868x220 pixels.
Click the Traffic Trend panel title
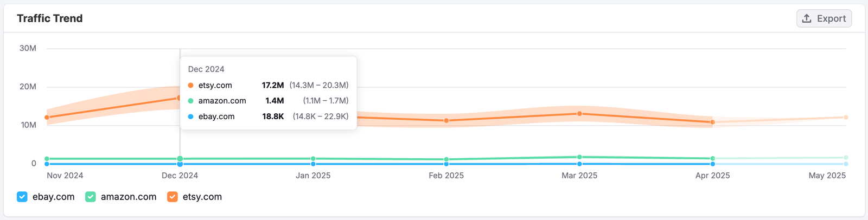tap(50, 18)
